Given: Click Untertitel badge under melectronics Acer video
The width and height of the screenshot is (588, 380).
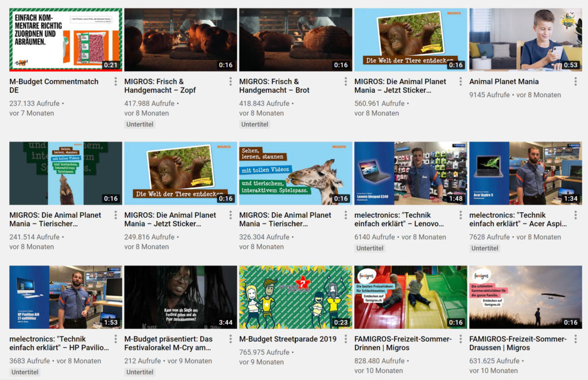Looking at the screenshot, I should (485, 248).
